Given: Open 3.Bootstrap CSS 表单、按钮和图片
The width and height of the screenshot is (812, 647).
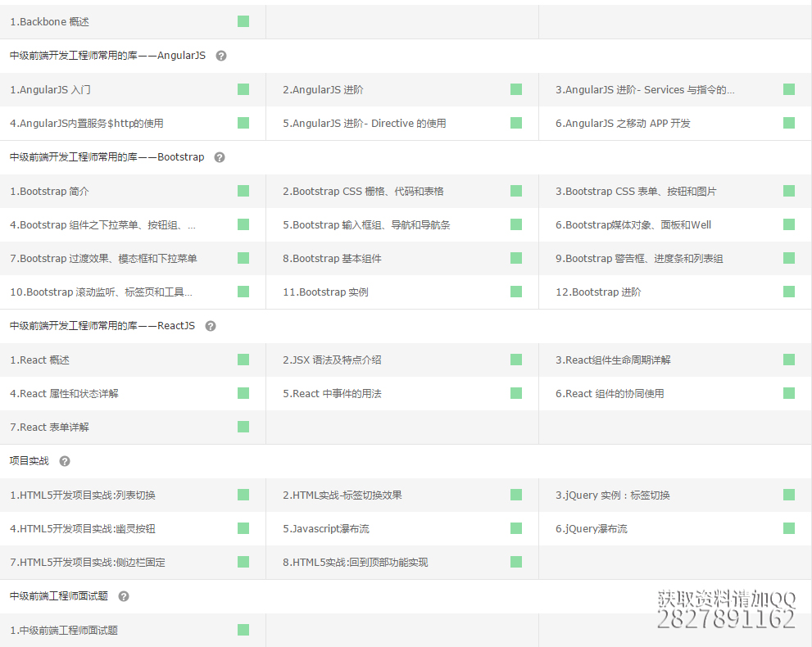Looking at the screenshot, I should pos(636,192).
